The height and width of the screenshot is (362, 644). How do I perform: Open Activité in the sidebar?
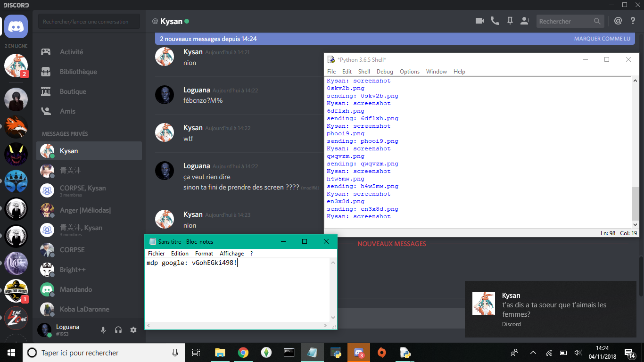(89, 52)
